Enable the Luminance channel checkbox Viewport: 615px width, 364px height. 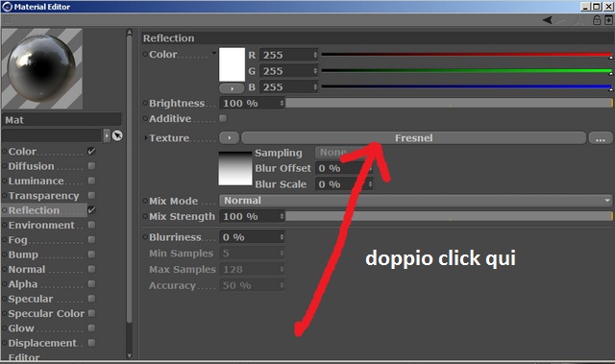pos(91,181)
